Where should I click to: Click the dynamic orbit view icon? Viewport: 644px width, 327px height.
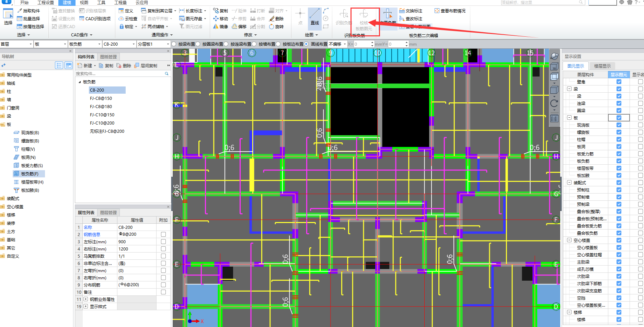click(x=554, y=56)
